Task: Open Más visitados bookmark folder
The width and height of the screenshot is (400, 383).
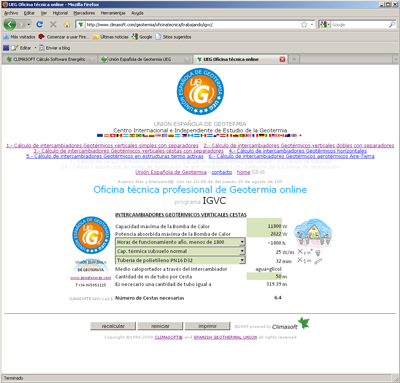Action: pyautogui.click(x=19, y=37)
